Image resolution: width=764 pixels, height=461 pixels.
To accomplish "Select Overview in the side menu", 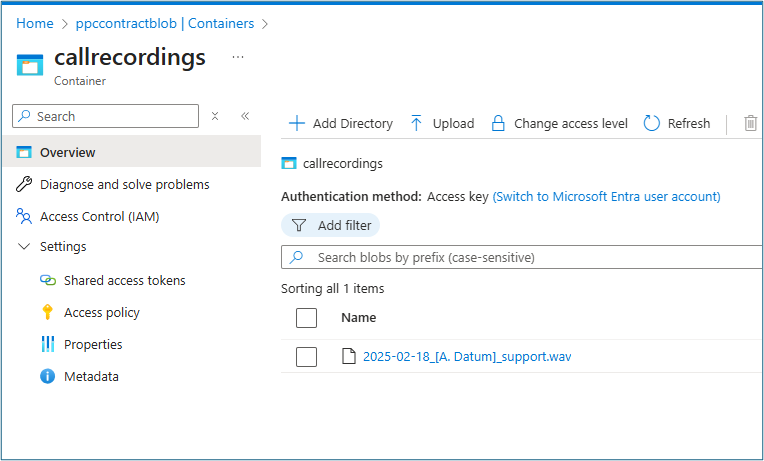I will tap(132, 152).
